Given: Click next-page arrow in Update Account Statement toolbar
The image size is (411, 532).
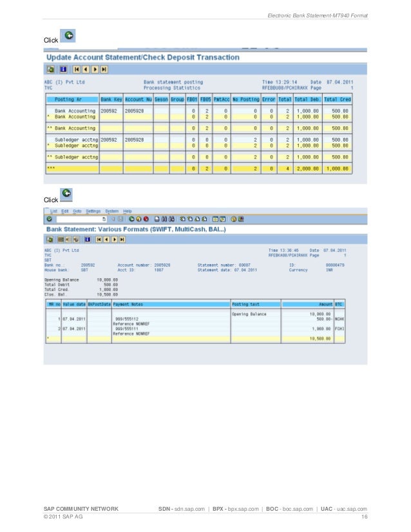Looking at the screenshot, I should (x=95, y=69).
